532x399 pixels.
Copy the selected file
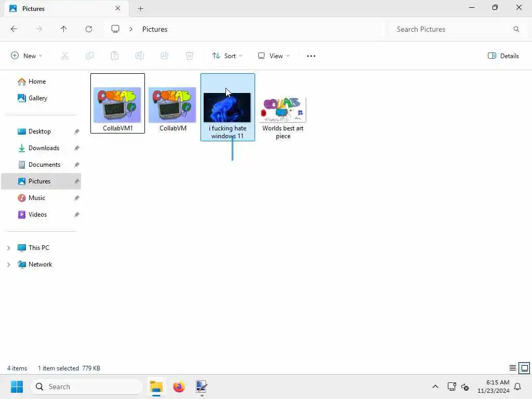[90, 56]
